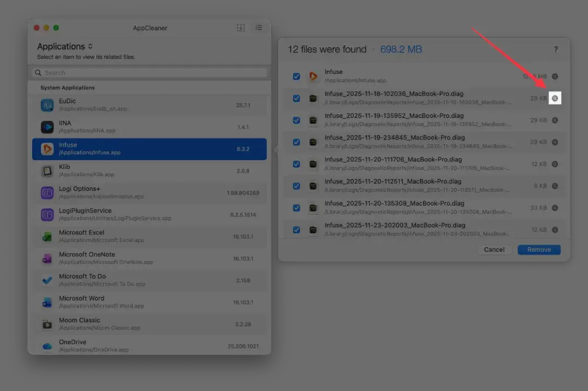
Task: Select Microsoft Excel in the applications list
Action: click(x=149, y=237)
